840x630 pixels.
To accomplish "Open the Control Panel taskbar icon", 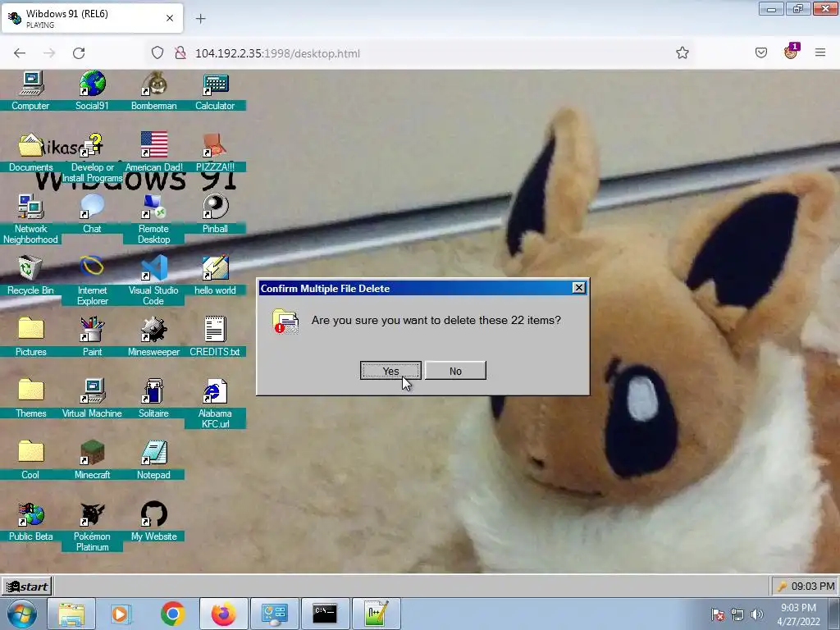I will pyautogui.click(x=274, y=614).
